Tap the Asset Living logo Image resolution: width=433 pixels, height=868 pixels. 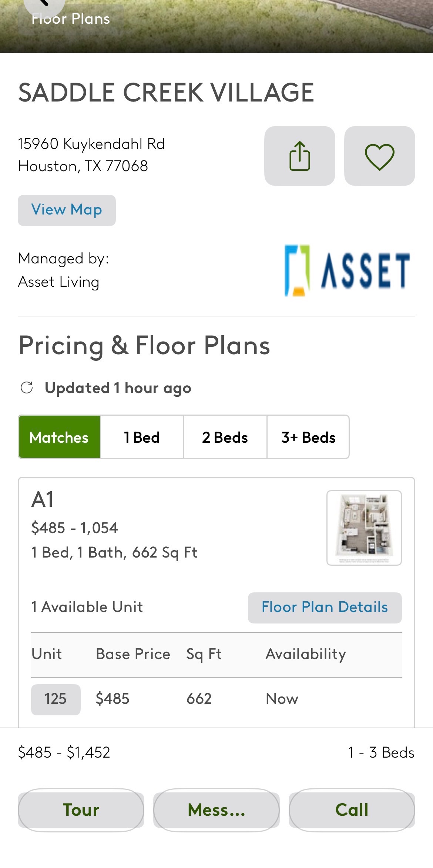[347, 271]
